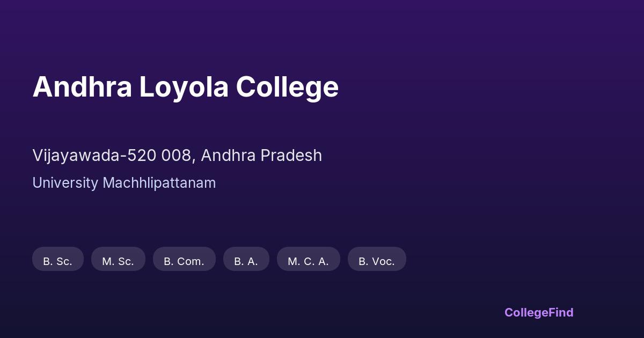Image resolution: width=644 pixels, height=338 pixels.
Task: Pick the B. A. course tag
Action: coord(246,261)
